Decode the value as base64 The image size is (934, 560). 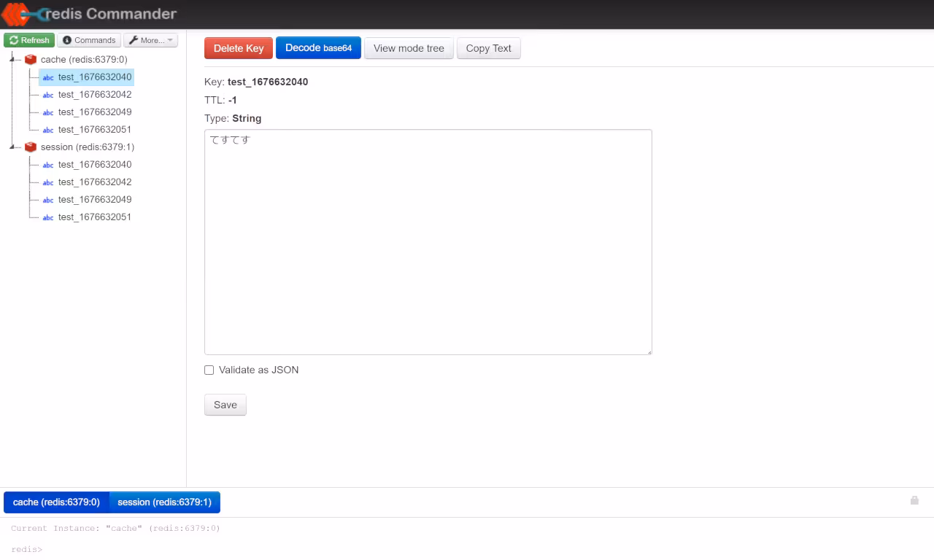[x=318, y=48]
